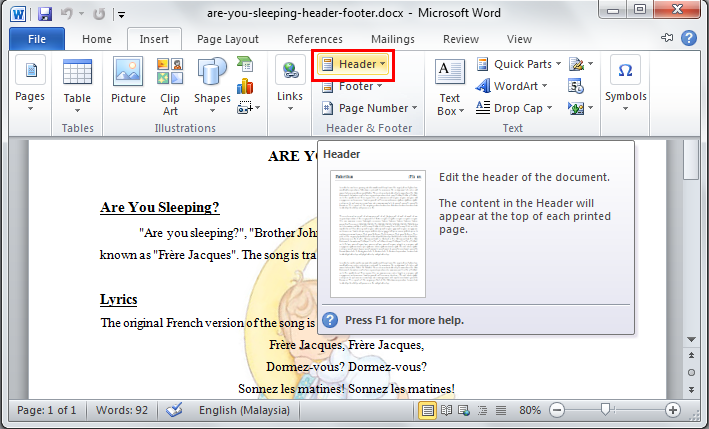This screenshot has width=709, height=429.
Task: Click the Undo arrow icon
Action: (x=66, y=14)
